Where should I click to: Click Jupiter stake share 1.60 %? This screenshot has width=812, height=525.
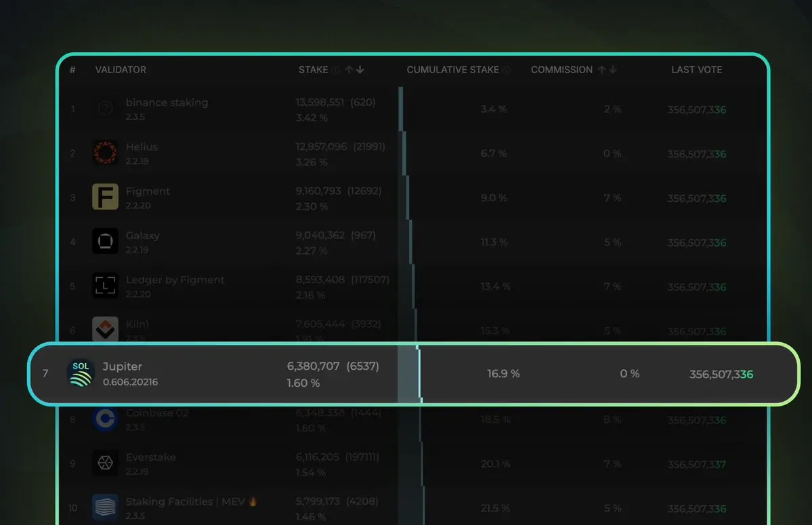[303, 383]
